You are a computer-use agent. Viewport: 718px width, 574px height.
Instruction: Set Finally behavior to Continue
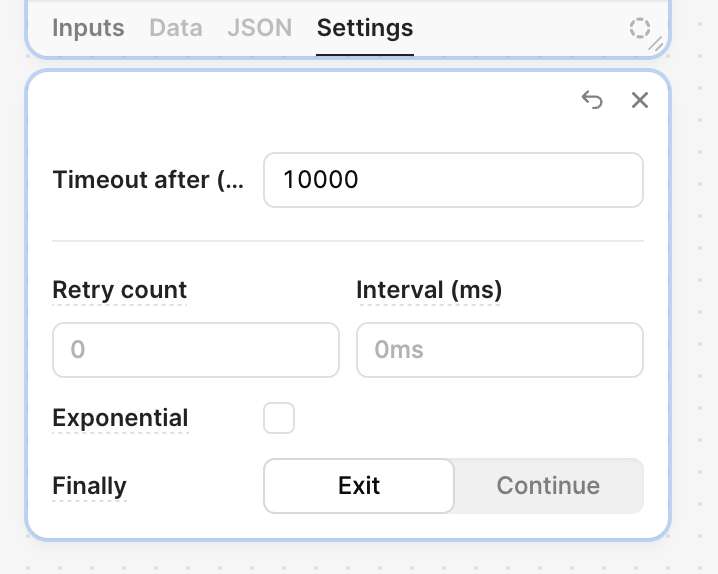(x=548, y=486)
